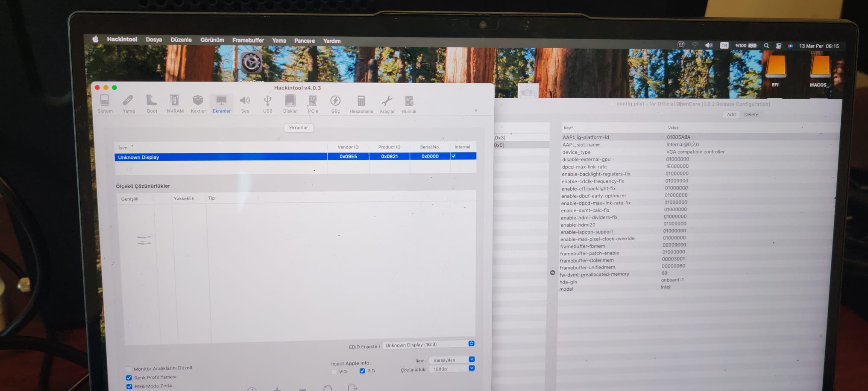The height and width of the screenshot is (391, 868).
Task: Open the Sistem tab icon in Hackintool
Action: tap(105, 103)
